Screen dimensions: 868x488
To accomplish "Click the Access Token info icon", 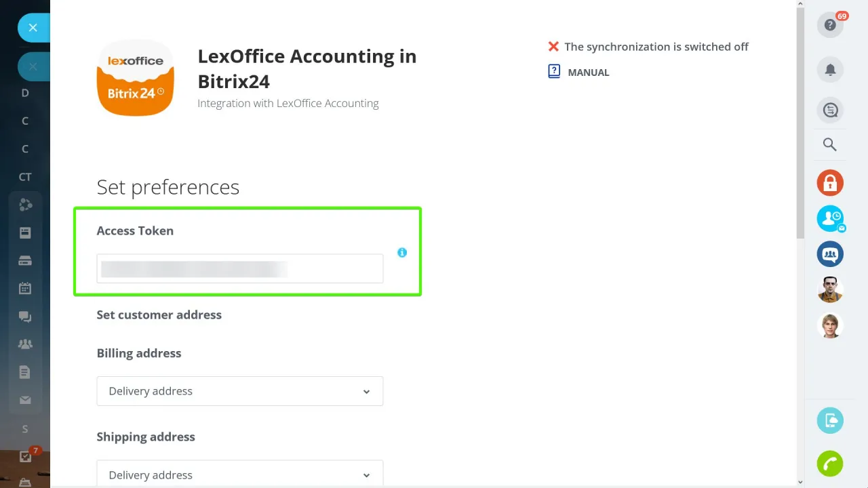I will (402, 252).
